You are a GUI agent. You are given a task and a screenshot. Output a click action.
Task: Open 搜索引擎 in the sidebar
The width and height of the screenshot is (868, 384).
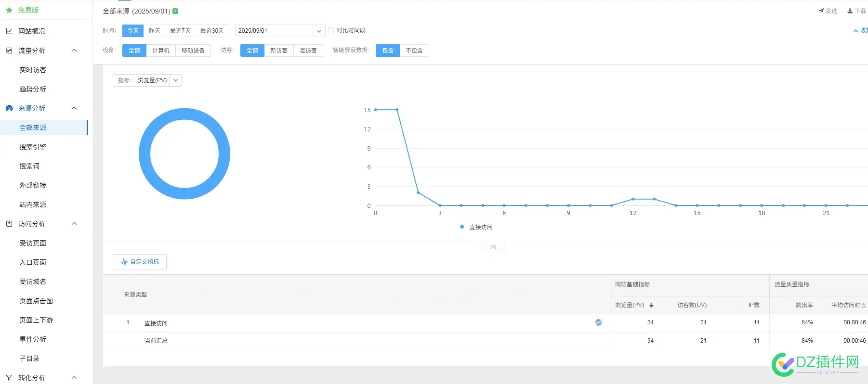coord(33,147)
